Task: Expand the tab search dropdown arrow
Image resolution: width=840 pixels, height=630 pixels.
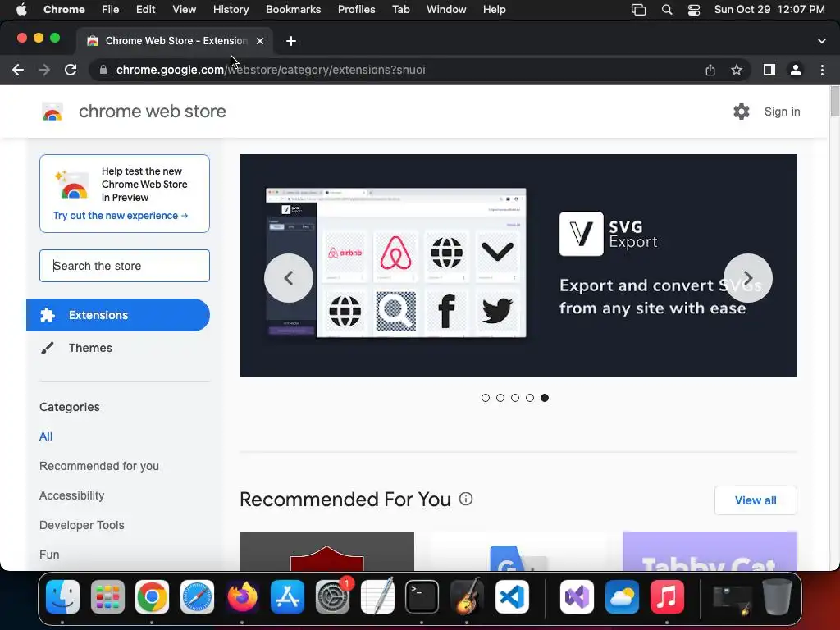Action: 822,41
